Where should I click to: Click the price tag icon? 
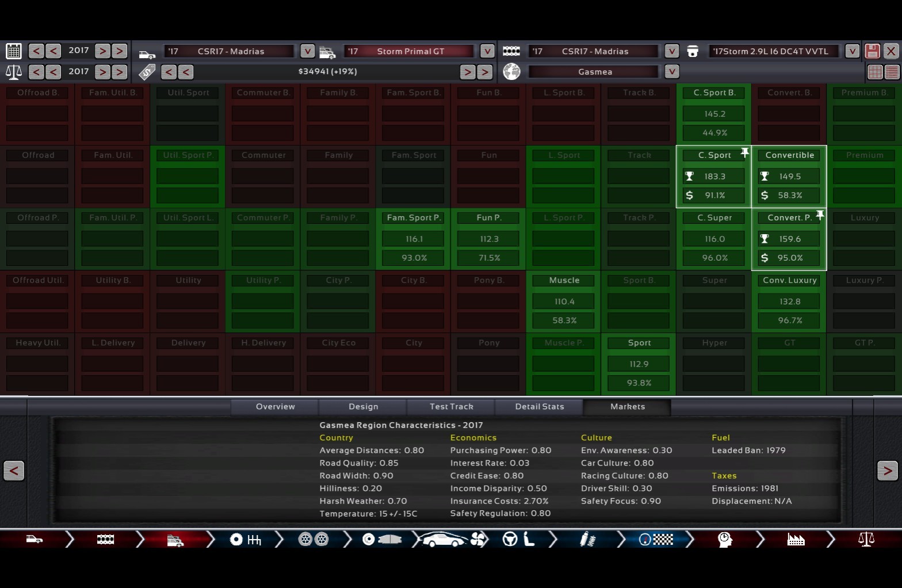(147, 72)
